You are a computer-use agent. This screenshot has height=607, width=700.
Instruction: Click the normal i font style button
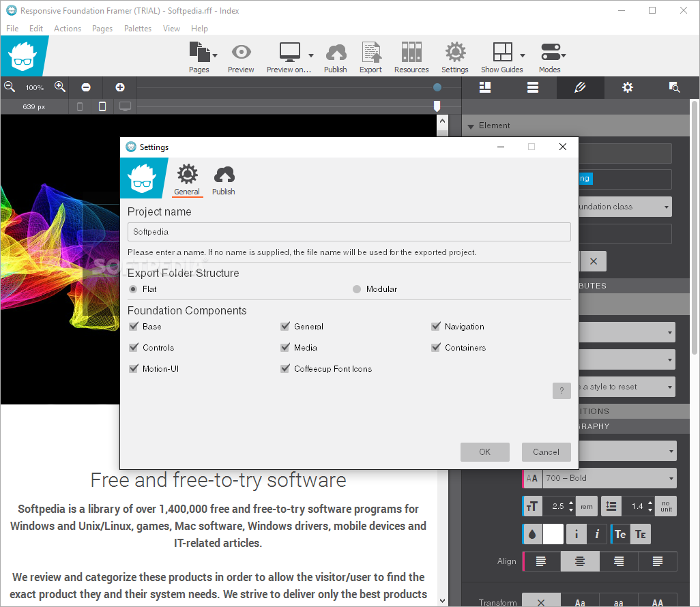tap(577, 534)
